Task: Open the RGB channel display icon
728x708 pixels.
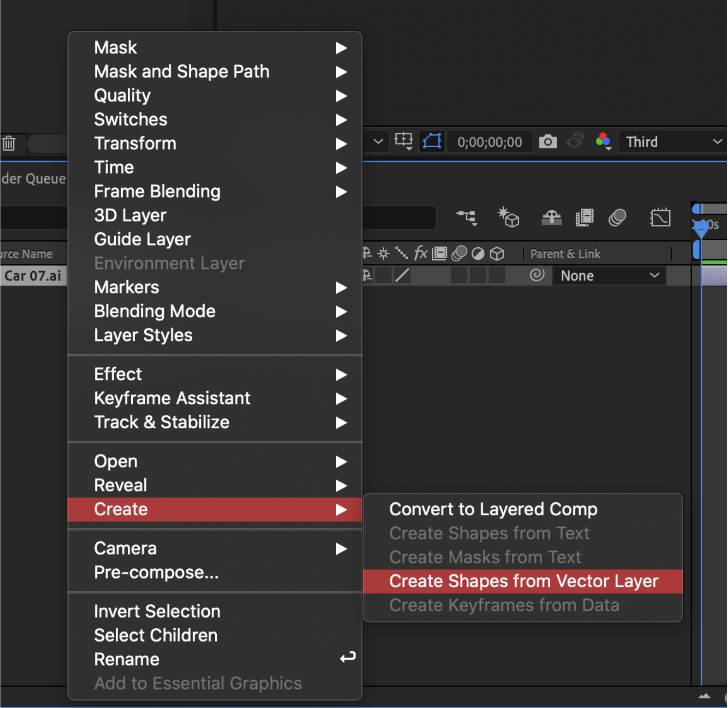Action: [603, 141]
